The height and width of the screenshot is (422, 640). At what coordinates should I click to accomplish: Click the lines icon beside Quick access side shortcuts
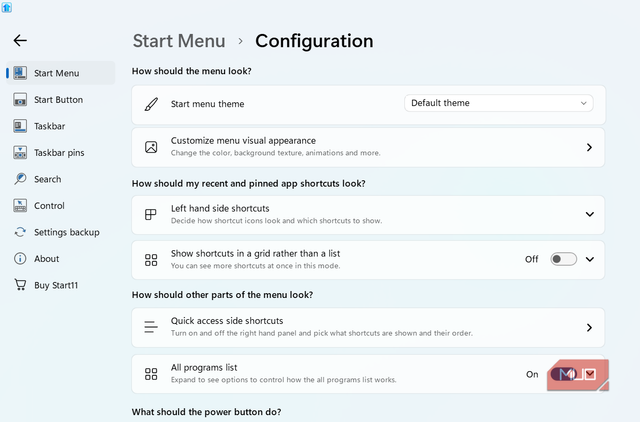click(151, 327)
